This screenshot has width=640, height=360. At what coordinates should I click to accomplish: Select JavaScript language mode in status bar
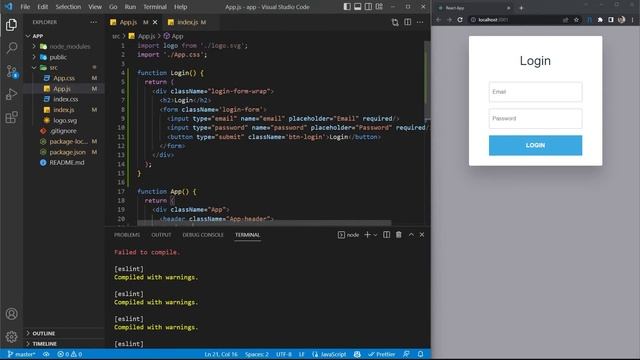click(329, 354)
